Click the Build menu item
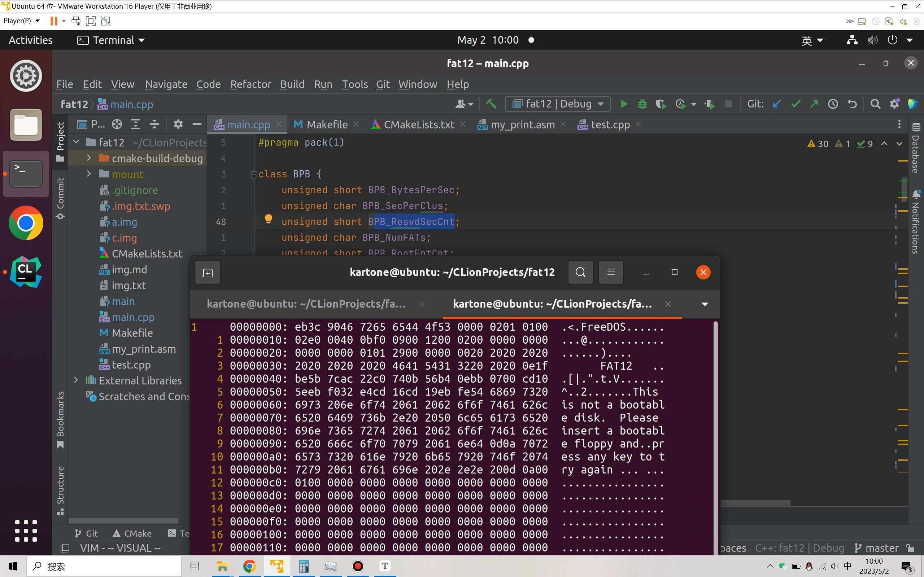924x577 pixels. click(291, 84)
